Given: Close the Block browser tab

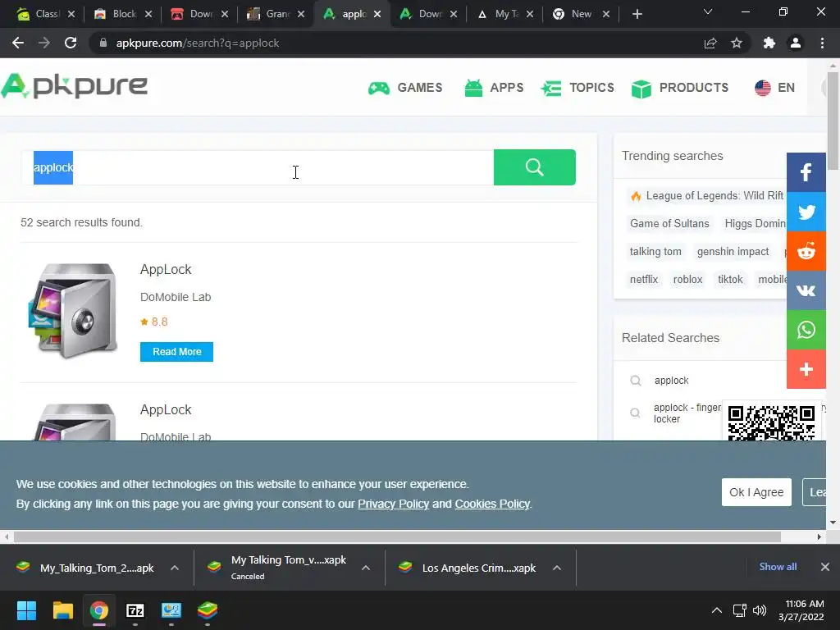Looking at the screenshot, I should [x=148, y=14].
